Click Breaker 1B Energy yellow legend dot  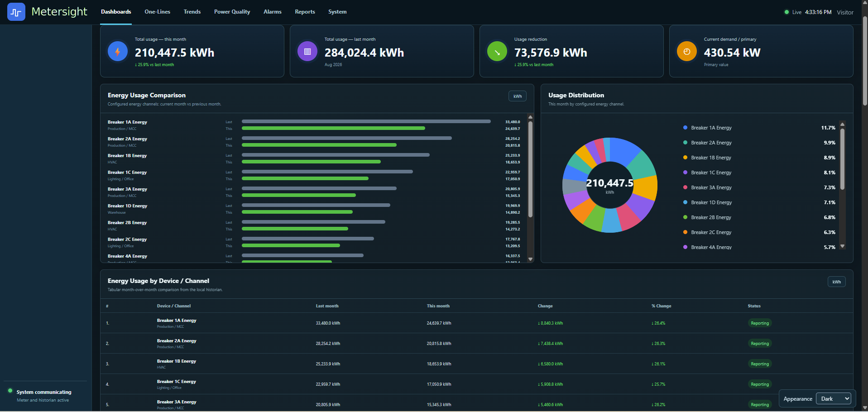[686, 158]
